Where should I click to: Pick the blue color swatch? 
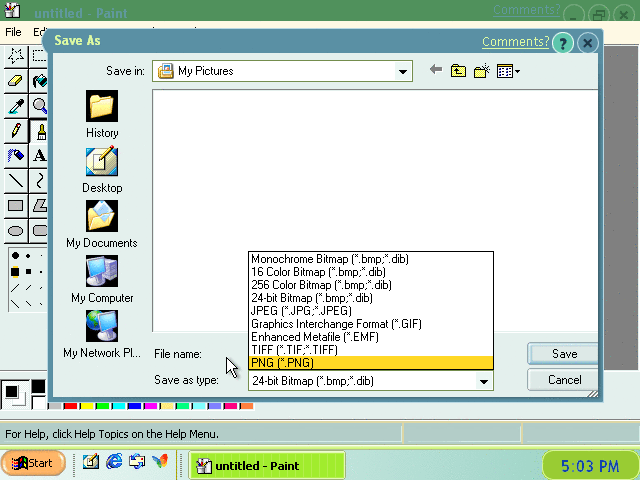(x=134, y=406)
